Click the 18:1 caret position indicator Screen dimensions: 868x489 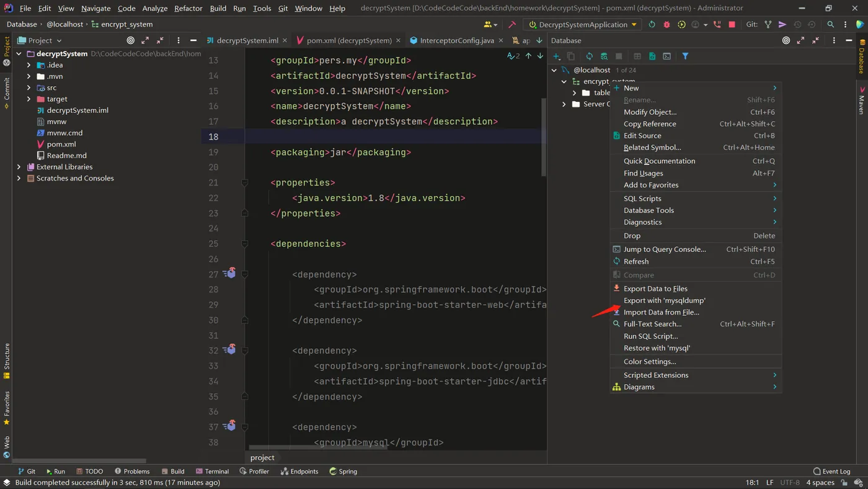tap(752, 482)
